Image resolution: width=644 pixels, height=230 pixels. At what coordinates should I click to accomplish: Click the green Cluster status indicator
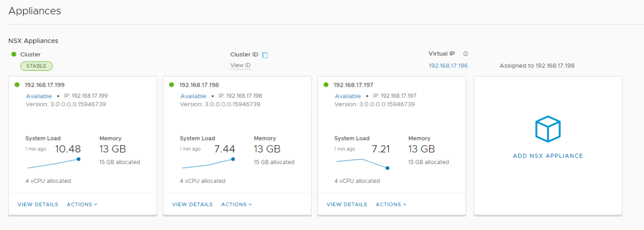click(14, 54)
